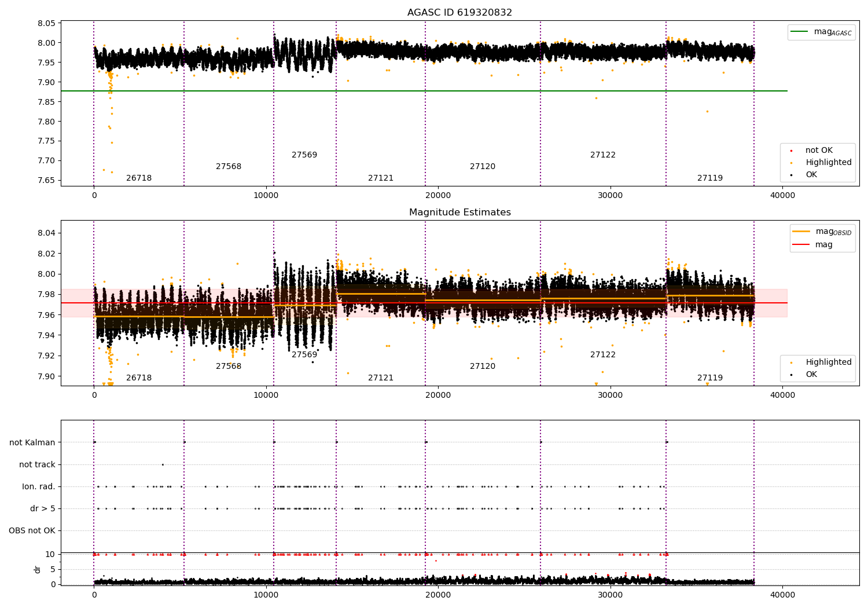Click the lone 'not track' data point

click(x=163, y=464)
